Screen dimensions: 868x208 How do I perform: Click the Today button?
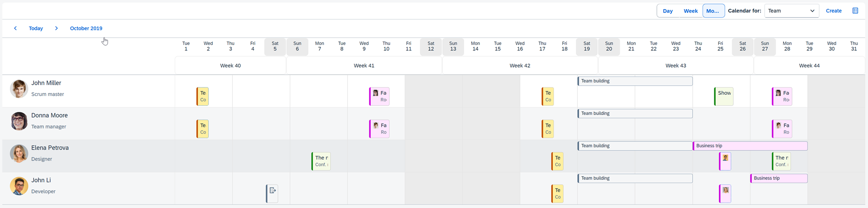[36, 28]
